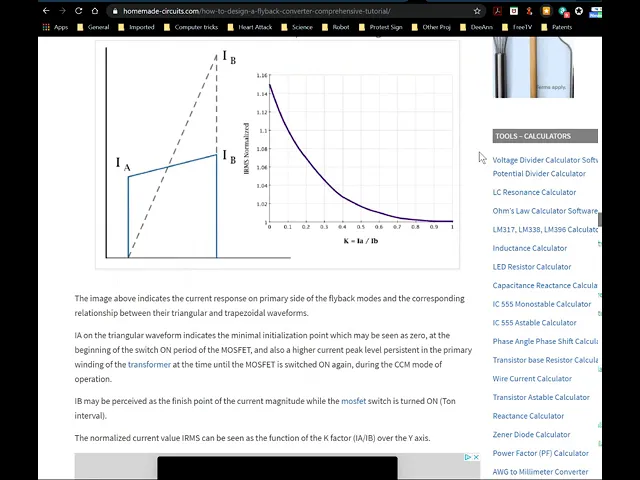The height and width of the screenshot is (480, 640).
Task: Bookmark this page with the star icon
Action: pyautogui.click(x=477, y=11)
